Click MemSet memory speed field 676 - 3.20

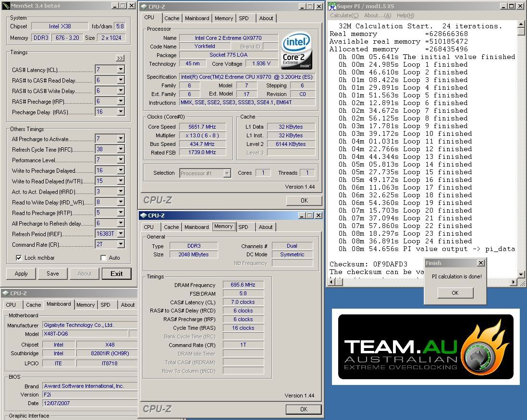[x=67, y=38]
